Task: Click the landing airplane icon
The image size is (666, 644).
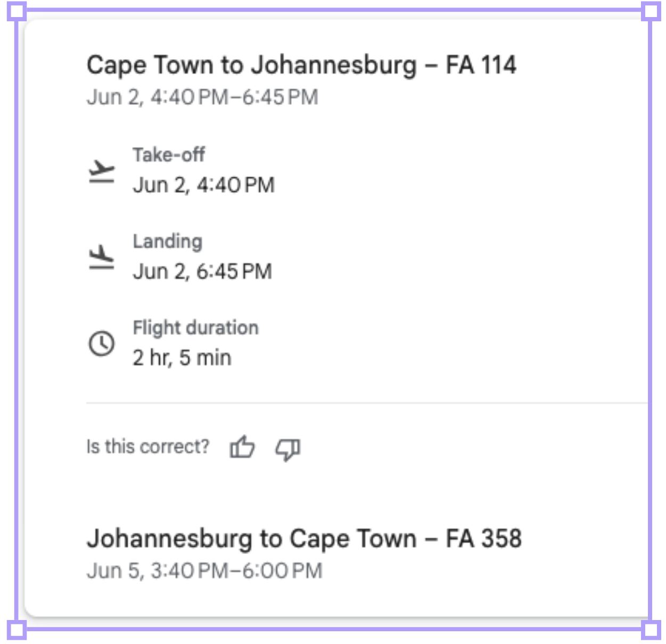Action: 101,257
